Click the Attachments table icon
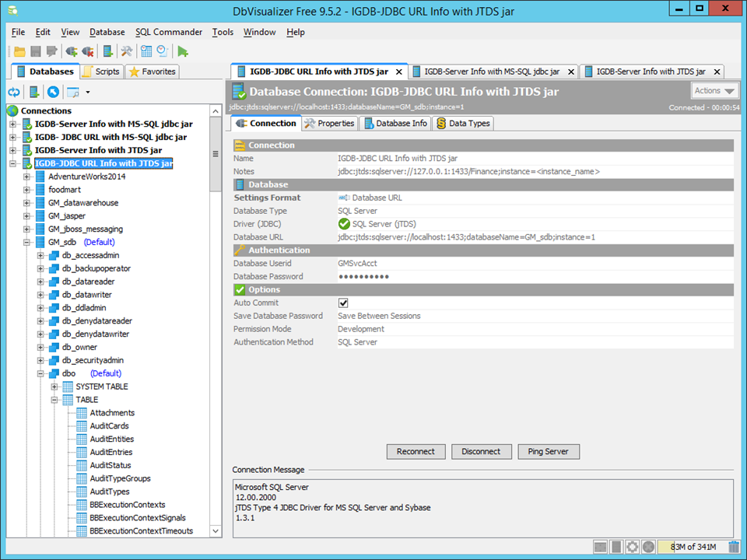Screen dimensions: 747x560 click(x=82, y=413)
